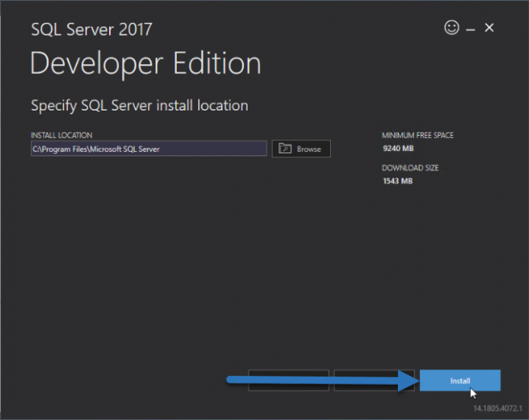Viewport: 529px width, 420px height.
Task: Click the version number 14.1805.4072.1
Action: coord(498,409)
